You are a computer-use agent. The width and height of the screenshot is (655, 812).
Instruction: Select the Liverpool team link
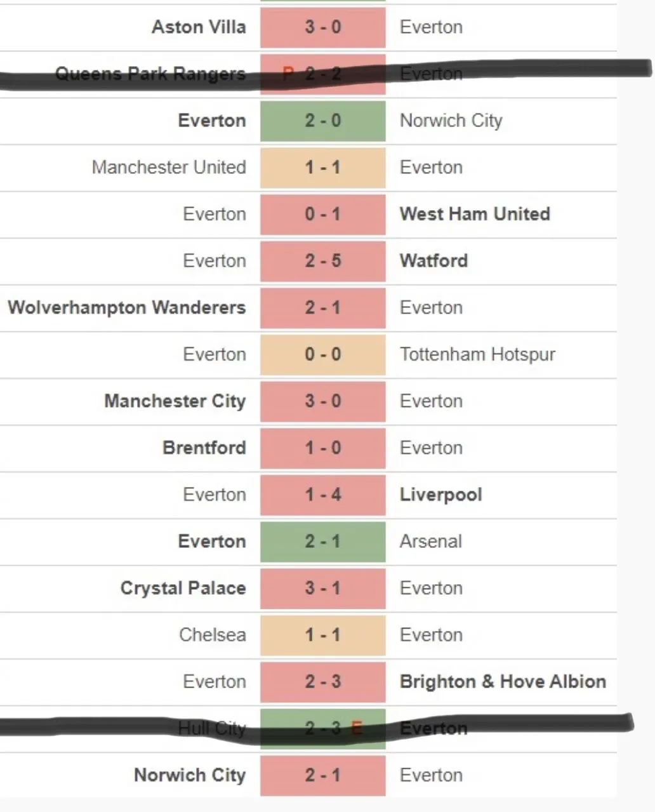click(440, 495)
